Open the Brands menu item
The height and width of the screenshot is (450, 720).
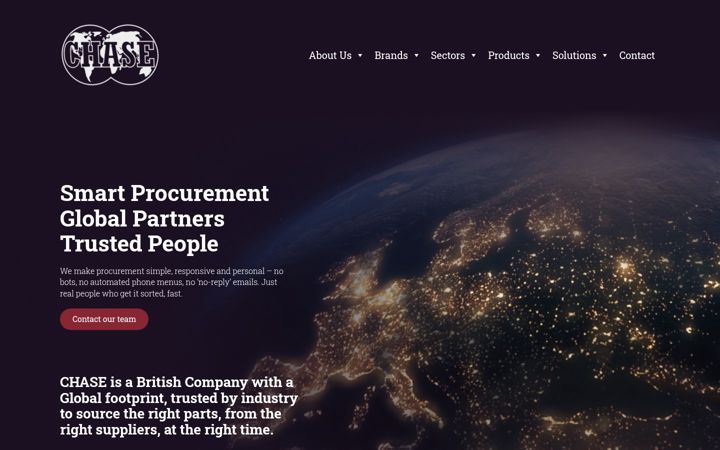pyautogui.click(x=391, y=56)
